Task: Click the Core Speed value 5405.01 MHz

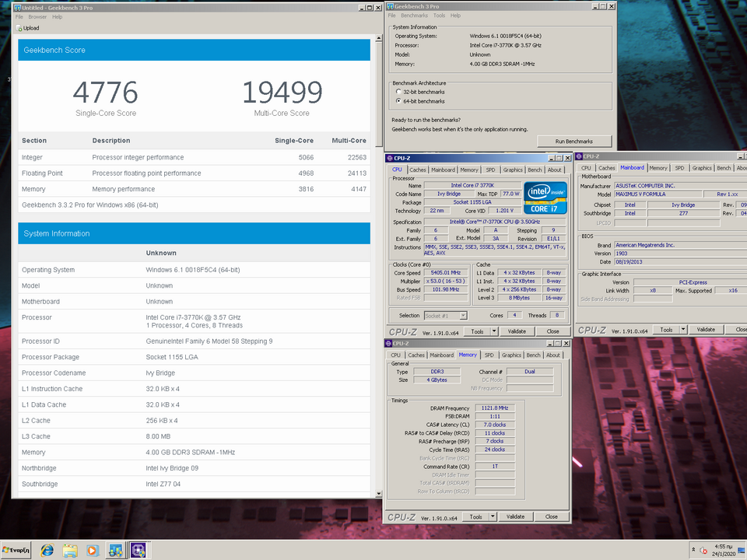Action: [445, 273]
